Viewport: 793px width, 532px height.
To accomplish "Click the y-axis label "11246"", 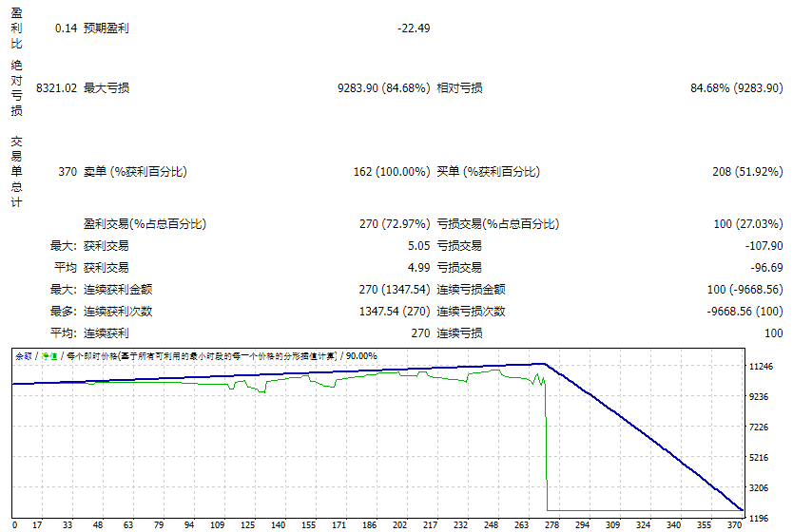I will [761, 367].
